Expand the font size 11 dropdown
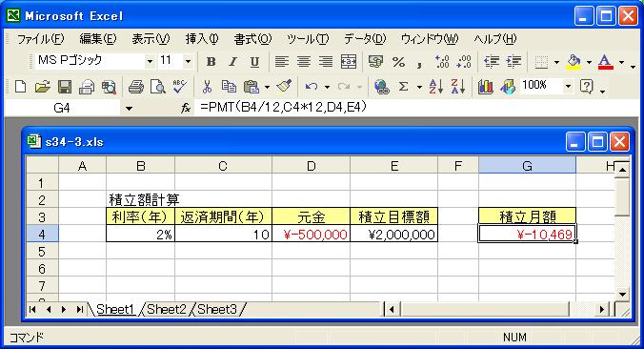 188,62
